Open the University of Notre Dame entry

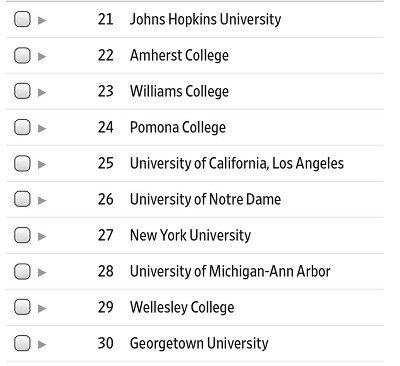coord(205,199)
